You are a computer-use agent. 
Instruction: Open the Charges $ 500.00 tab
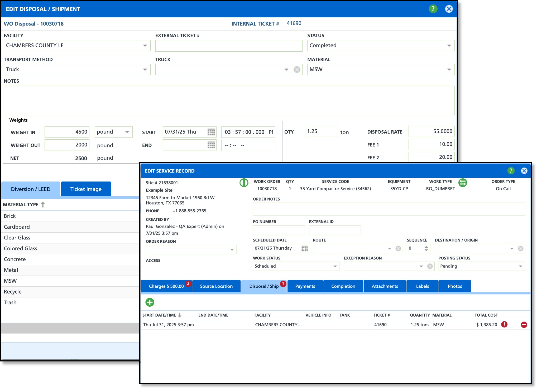coord(166,286)
